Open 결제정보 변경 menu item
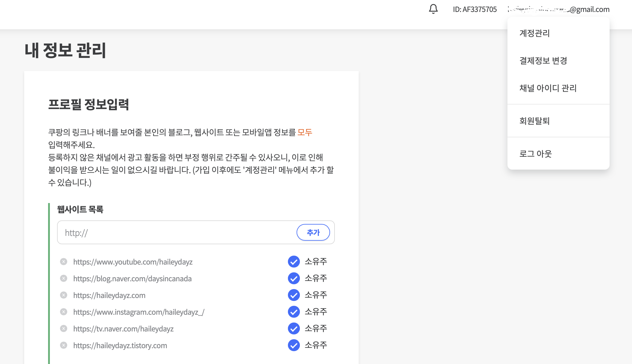This screenshot has height=364, width=632. click(x=543, y=61)
